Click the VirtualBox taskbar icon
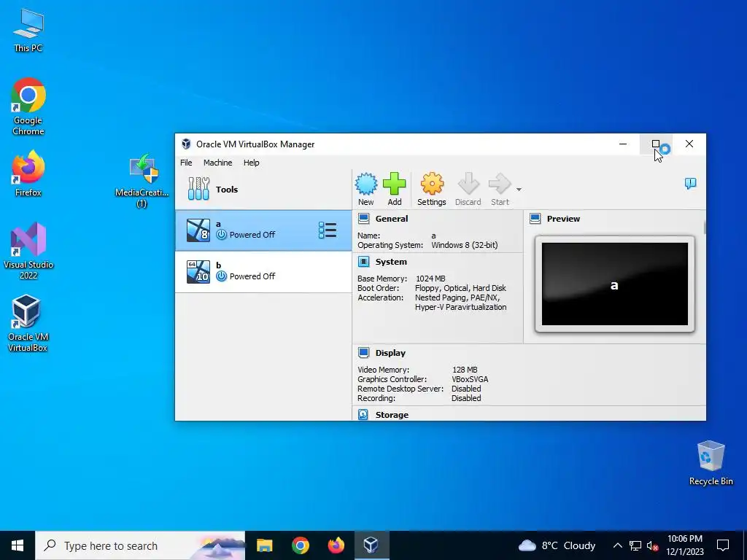The width and height of the screenshot is (747, 560). point(371,545)
